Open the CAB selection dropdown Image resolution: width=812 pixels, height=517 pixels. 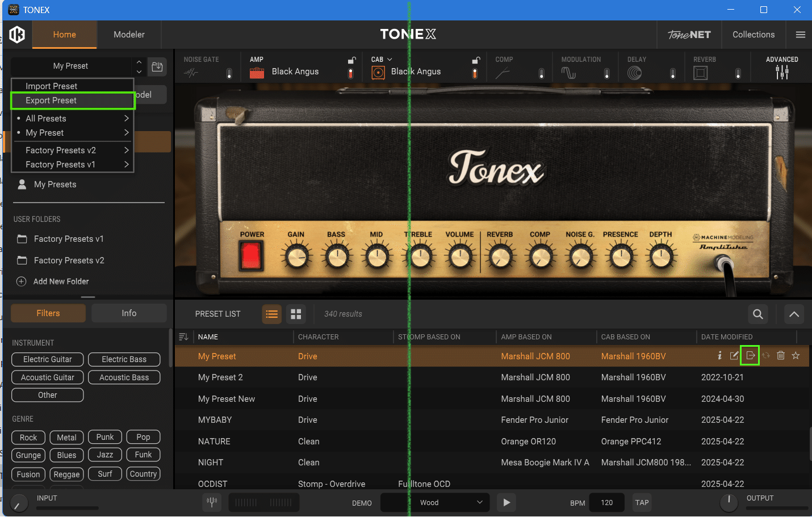coord(390,59)
